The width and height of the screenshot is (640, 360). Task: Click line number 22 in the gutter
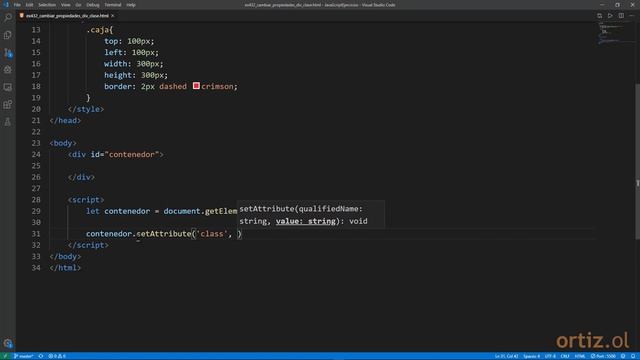[36, 132]
